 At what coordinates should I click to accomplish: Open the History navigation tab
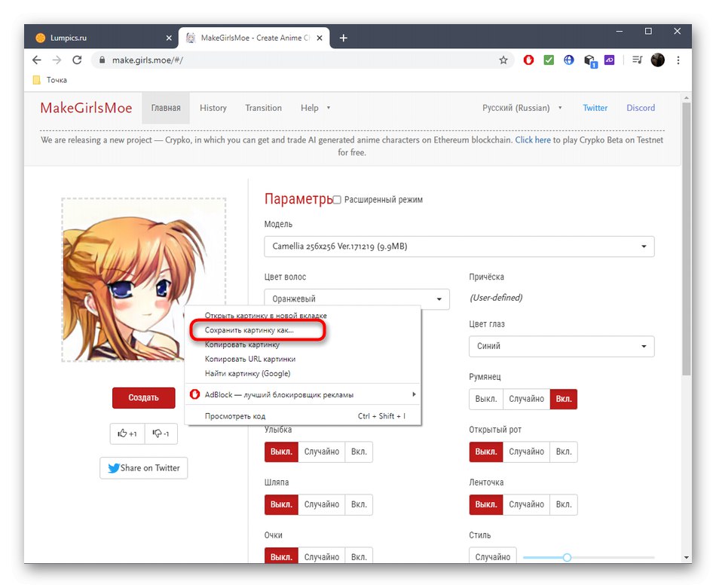coord(213,108)
